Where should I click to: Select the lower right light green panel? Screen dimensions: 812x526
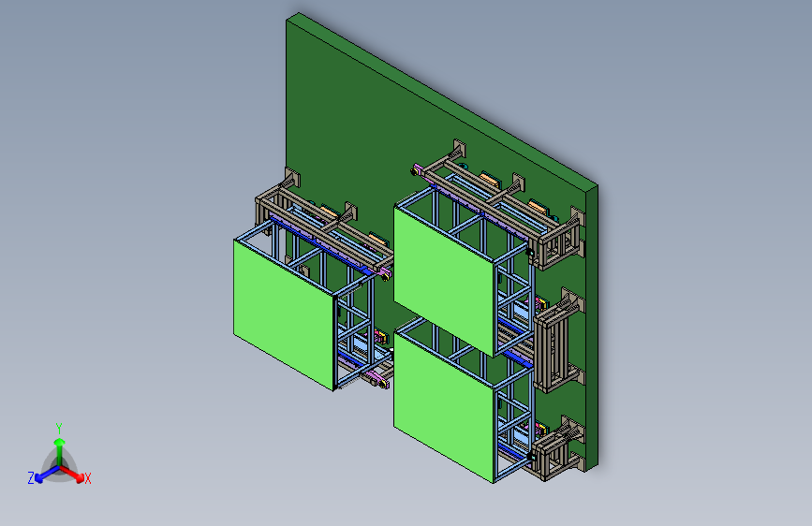(444, 407)
